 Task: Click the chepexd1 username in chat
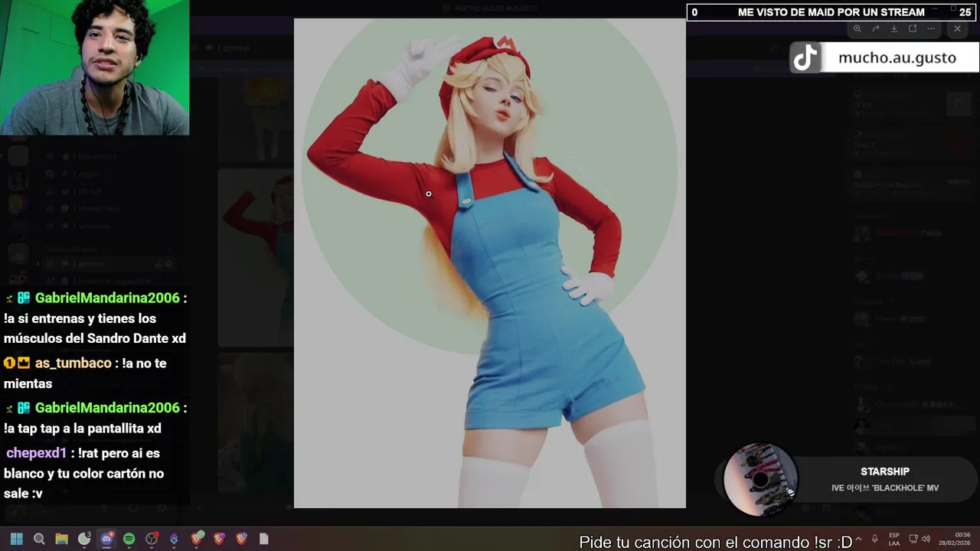37,453
